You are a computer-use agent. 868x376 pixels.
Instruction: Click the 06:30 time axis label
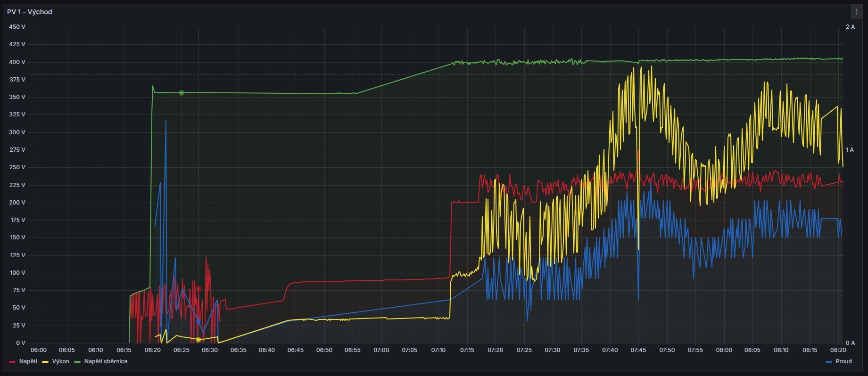(x=210, y=350)
